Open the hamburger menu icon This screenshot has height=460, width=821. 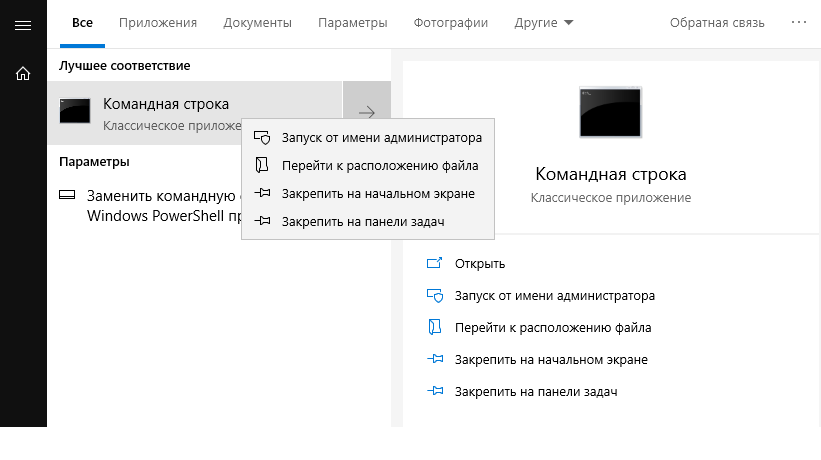pos(23,26)
